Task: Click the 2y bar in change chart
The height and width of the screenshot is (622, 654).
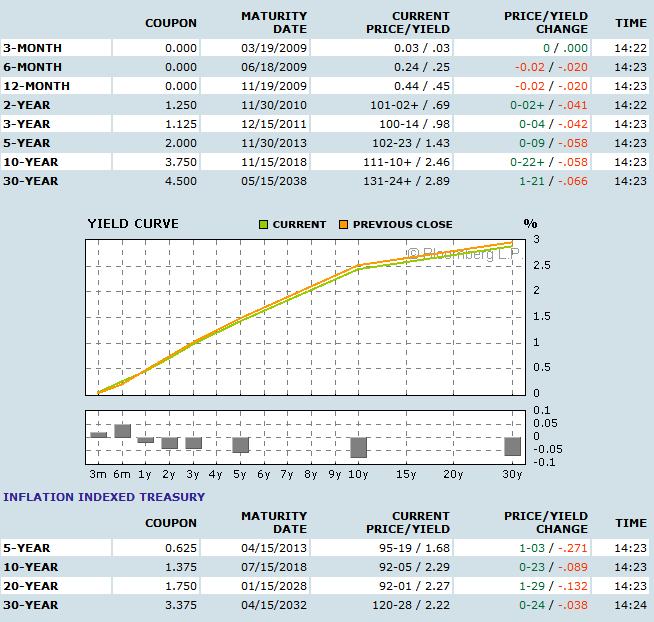Action: (x=170, y=443)
